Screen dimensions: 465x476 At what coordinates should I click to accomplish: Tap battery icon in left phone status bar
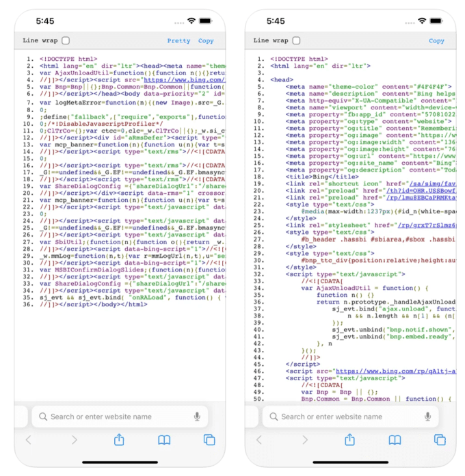(205, 21)
